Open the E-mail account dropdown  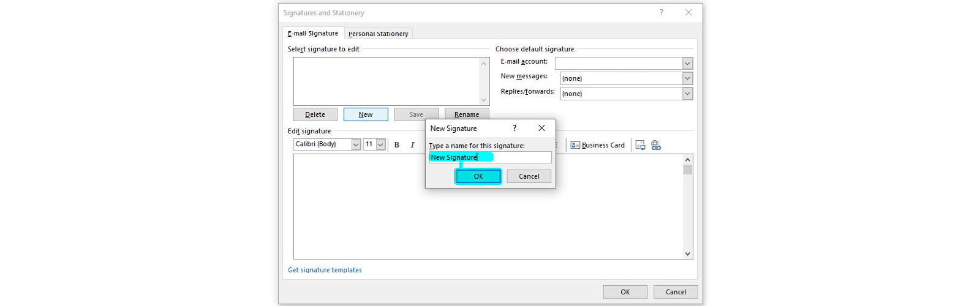click(x=687, y=64)
